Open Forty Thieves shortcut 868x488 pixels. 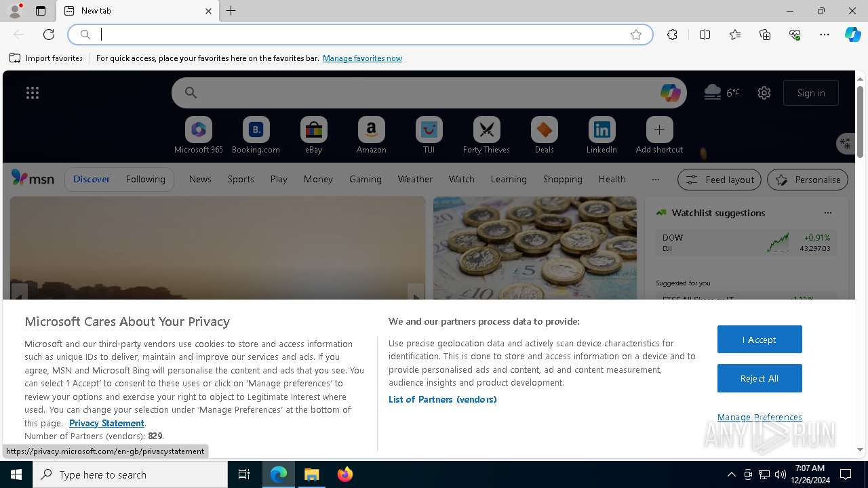(x=486, y=136)
